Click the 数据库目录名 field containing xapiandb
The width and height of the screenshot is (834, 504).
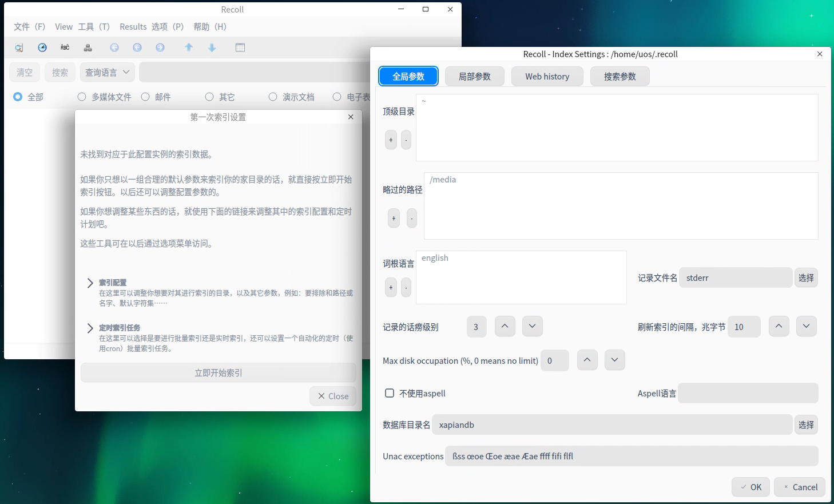[612, 424]
